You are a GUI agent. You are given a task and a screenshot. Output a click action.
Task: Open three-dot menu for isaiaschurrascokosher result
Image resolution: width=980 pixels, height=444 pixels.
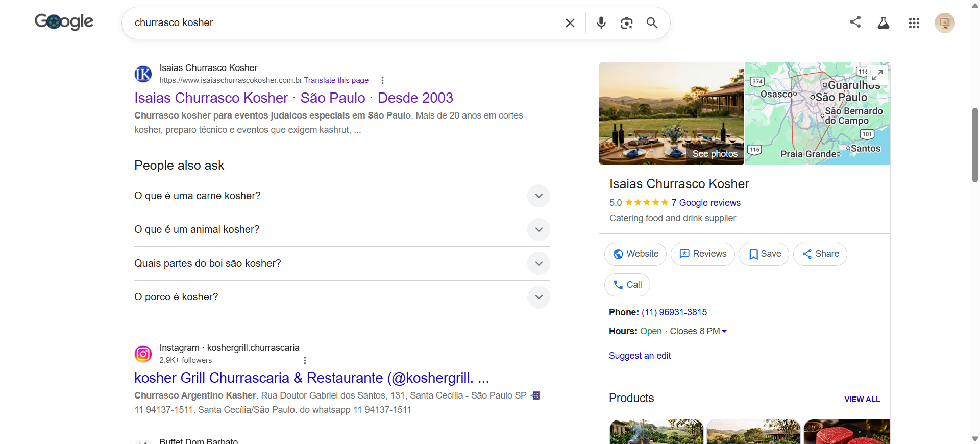(382, 80)
